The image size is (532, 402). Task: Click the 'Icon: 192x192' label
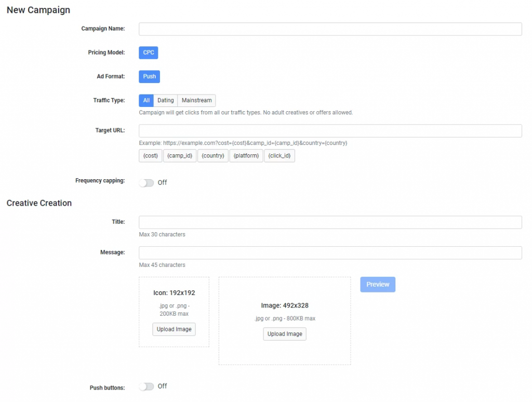(x=174, y=293)
